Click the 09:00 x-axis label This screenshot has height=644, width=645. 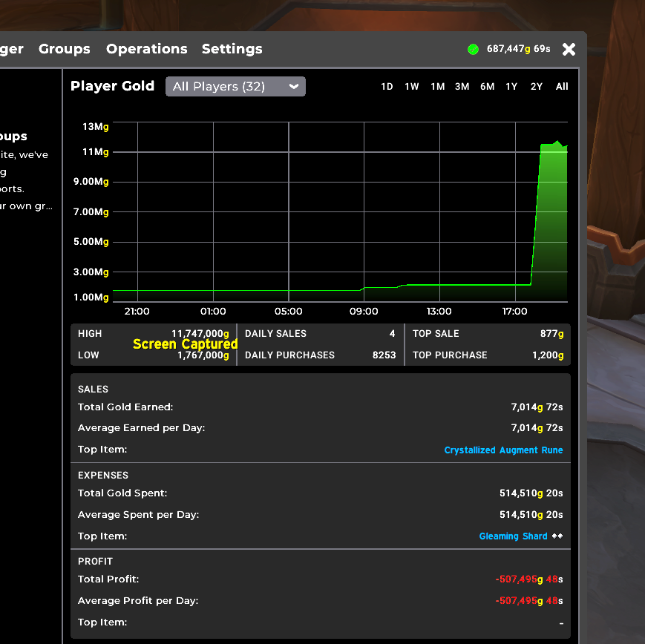(x=364, y=312)
